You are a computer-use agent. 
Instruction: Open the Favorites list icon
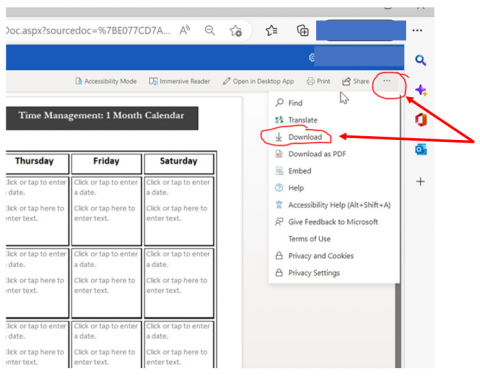pos(272,31)
